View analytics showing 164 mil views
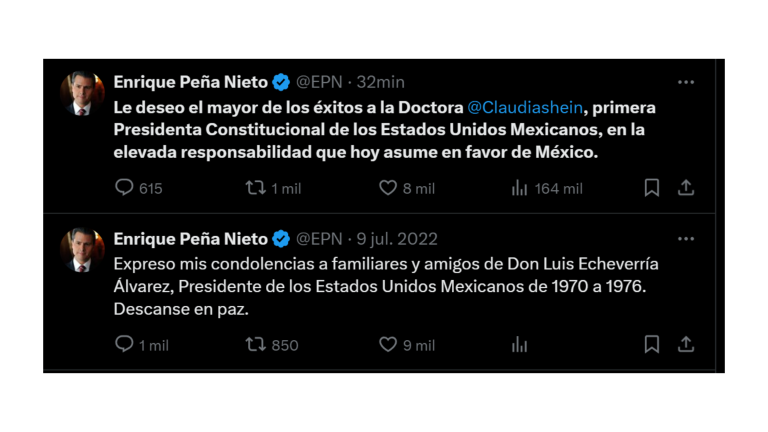 [x=519, y=187]
